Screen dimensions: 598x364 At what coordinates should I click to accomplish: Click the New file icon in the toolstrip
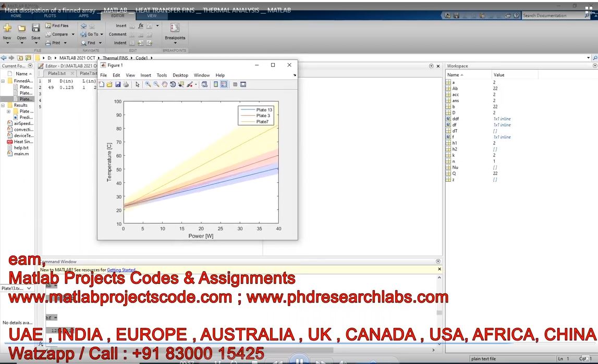coord(7,28)
